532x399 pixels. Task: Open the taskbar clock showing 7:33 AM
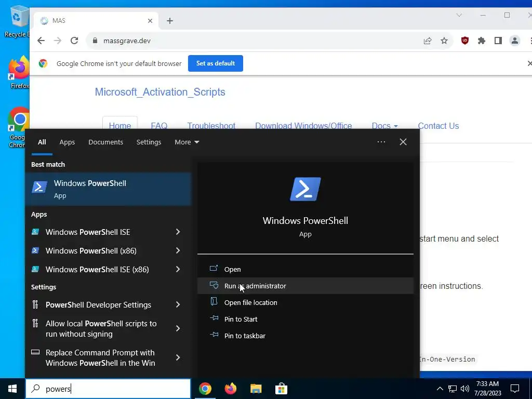487,389
